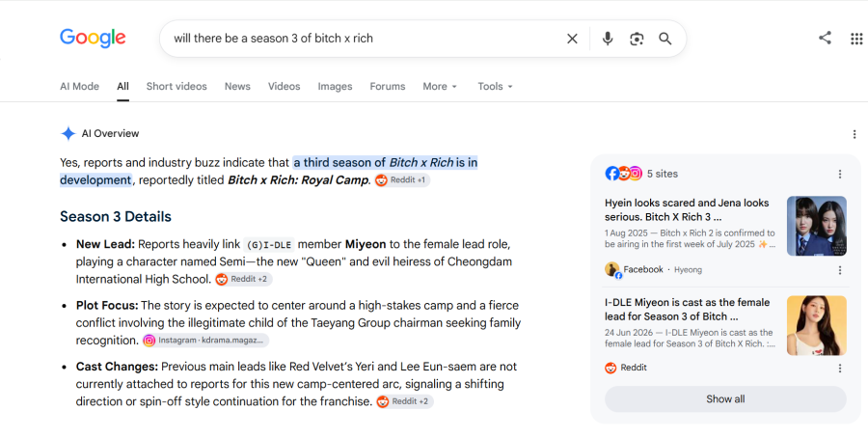Click the AI Overview sparkle icon

68,133
